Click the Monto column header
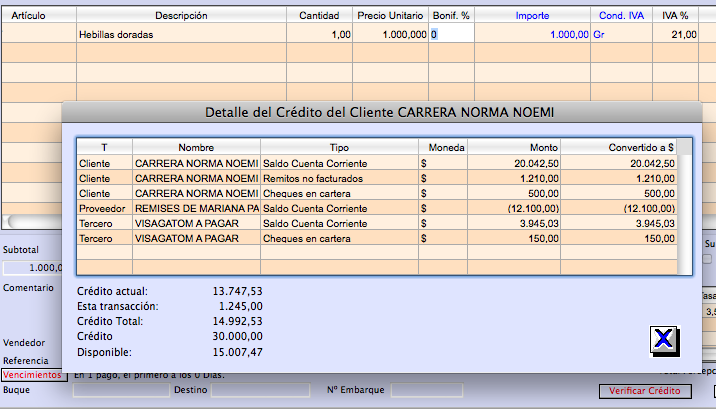This screenshot has width=716, height=409. tap(514, 147)
